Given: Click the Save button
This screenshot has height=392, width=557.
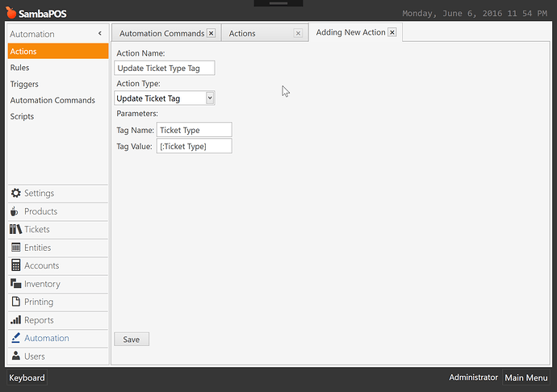Looking at the screenshot, I should (x=132, y=339).
